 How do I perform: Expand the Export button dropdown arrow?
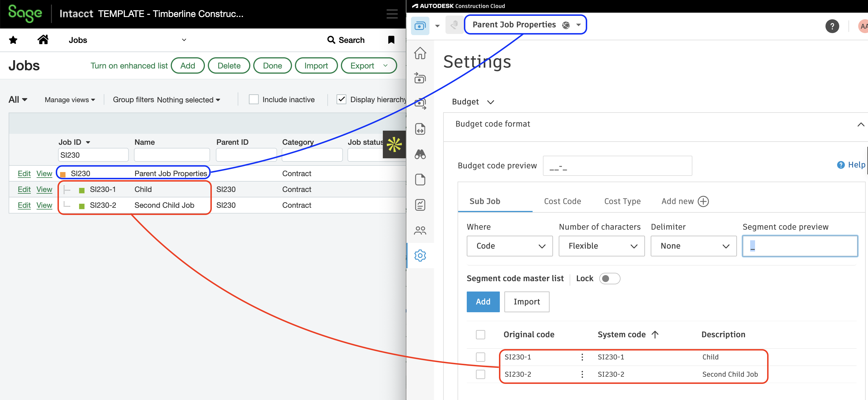tap(385, 65)
